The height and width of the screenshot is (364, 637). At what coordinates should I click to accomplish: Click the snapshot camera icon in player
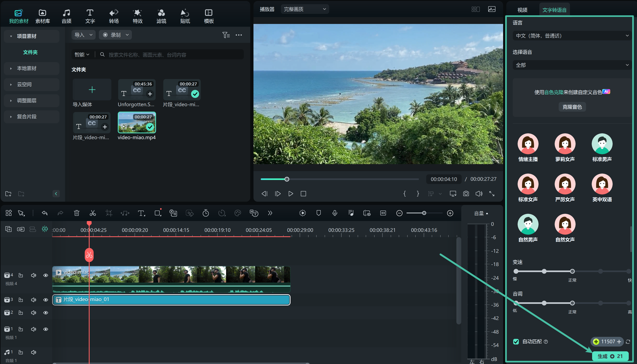466,194
